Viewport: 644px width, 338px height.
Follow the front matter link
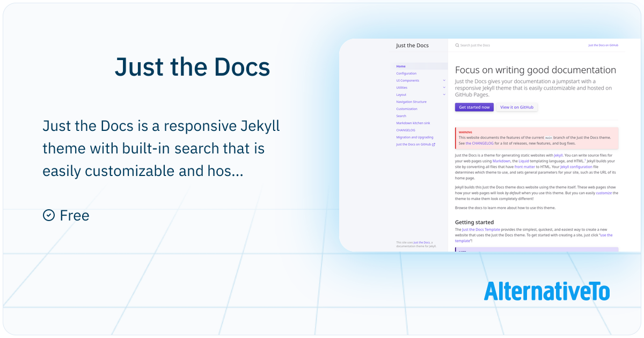[525, 167]
